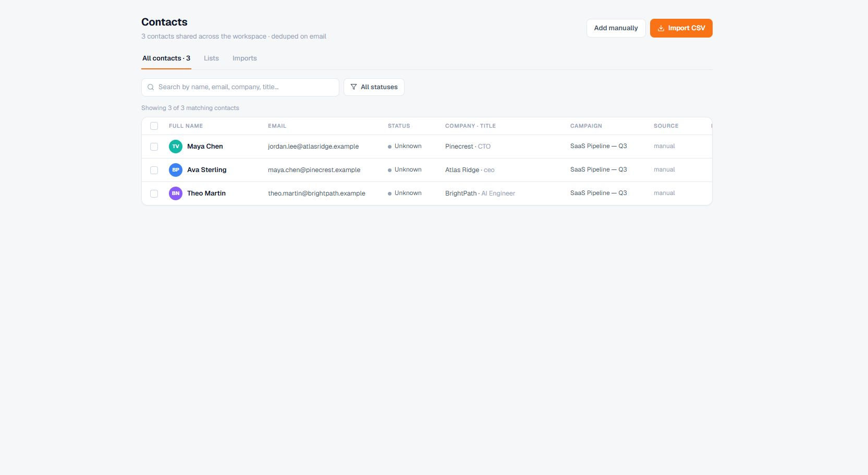Click the BN avatar next to Theo Martin
This screenshot has height=475, width=868.
tap(176, 193)
